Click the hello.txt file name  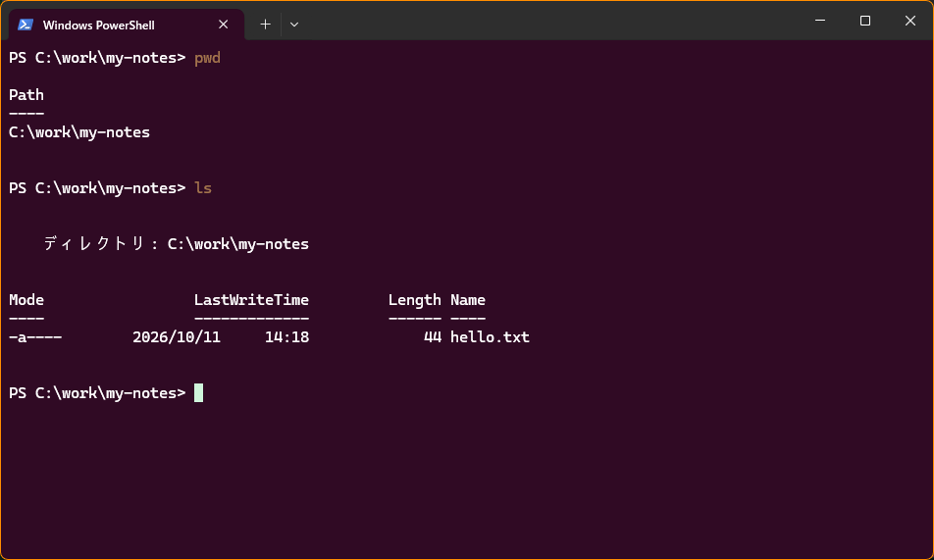(490, 337)
